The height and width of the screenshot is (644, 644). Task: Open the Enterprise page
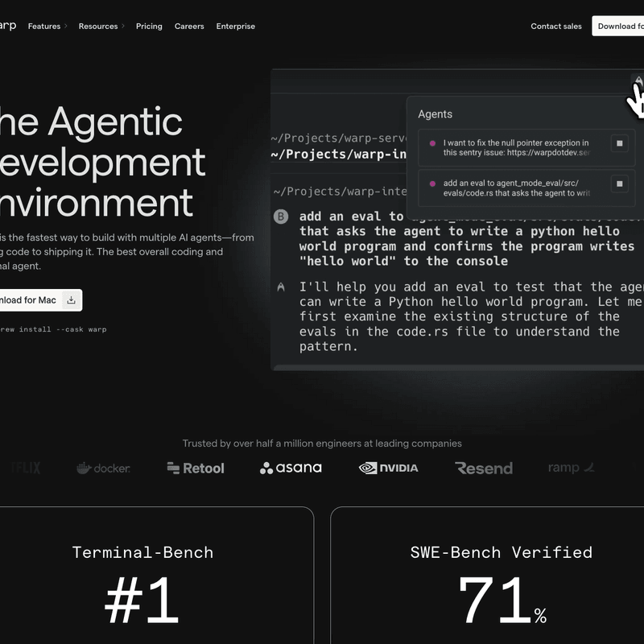[x=236, y=27]
